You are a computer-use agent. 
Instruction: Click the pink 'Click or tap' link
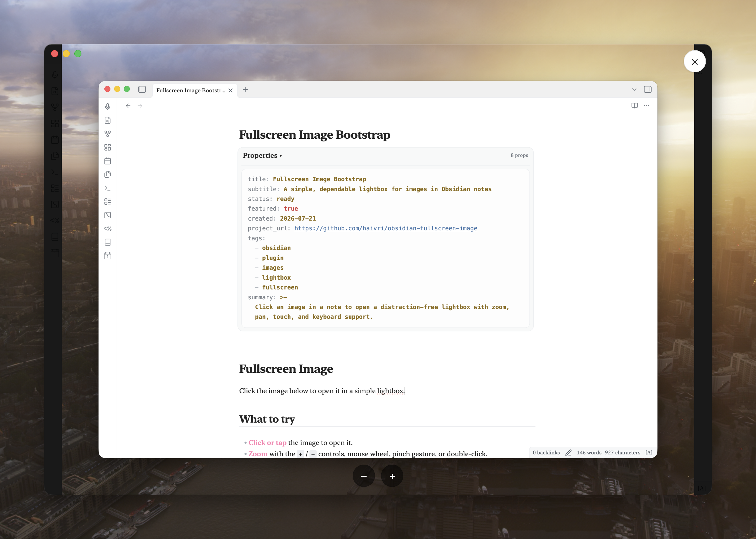point(267,442)
